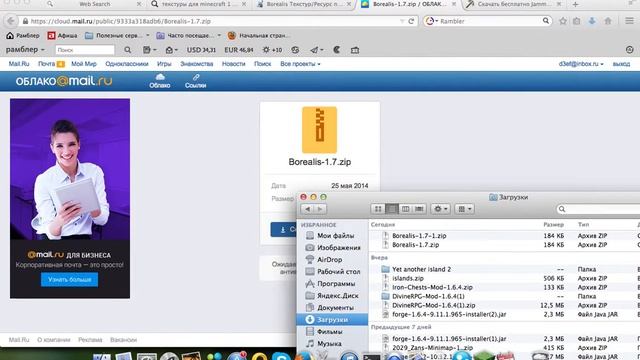This screenshot has width=640, height=360.
Task: Switch to the Скачать бесплатно Jamm... tab
Action: tap(513, 4)
